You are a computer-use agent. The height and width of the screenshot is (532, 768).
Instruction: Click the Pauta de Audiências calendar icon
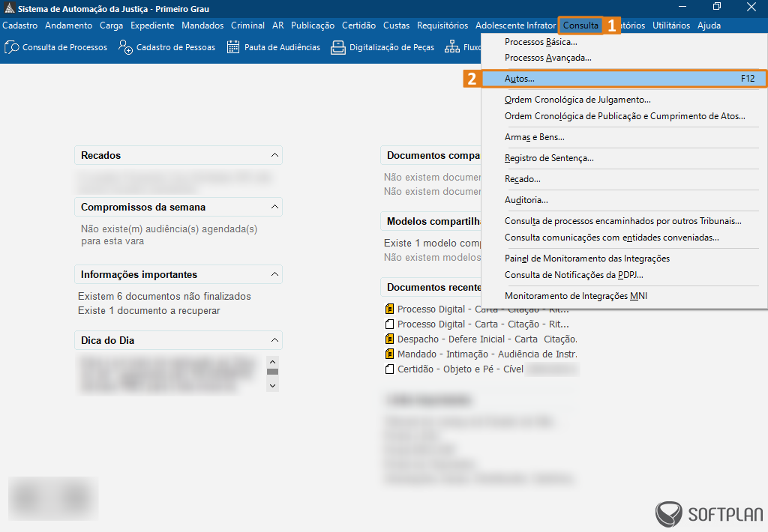pyautogui.click(x=233, y=47)
